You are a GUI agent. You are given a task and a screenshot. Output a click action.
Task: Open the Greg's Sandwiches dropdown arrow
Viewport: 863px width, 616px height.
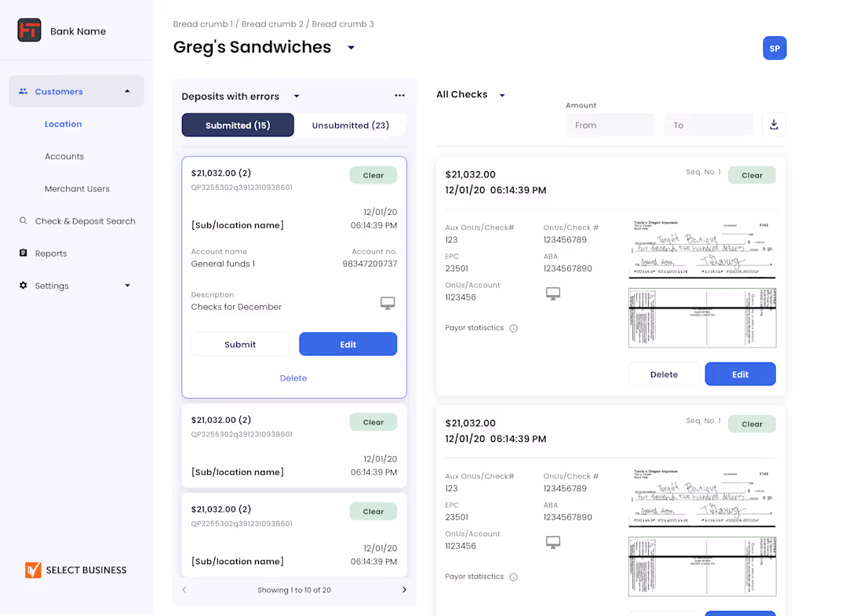coord(351,48)
